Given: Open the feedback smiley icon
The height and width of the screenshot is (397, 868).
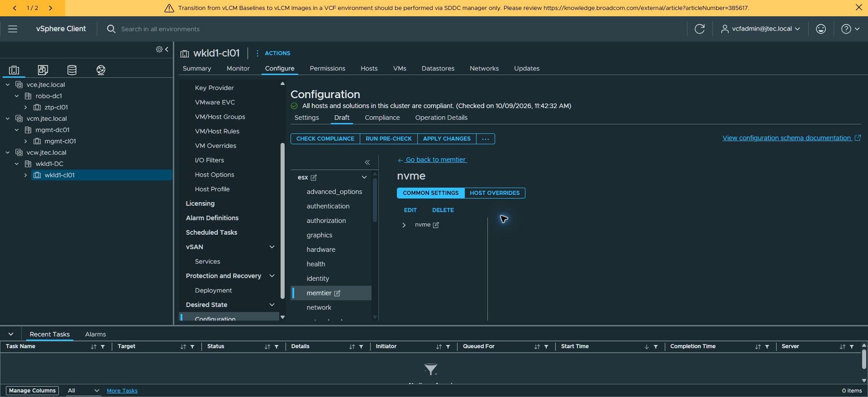Looking at the screenshot, I should tap(821, 29).
